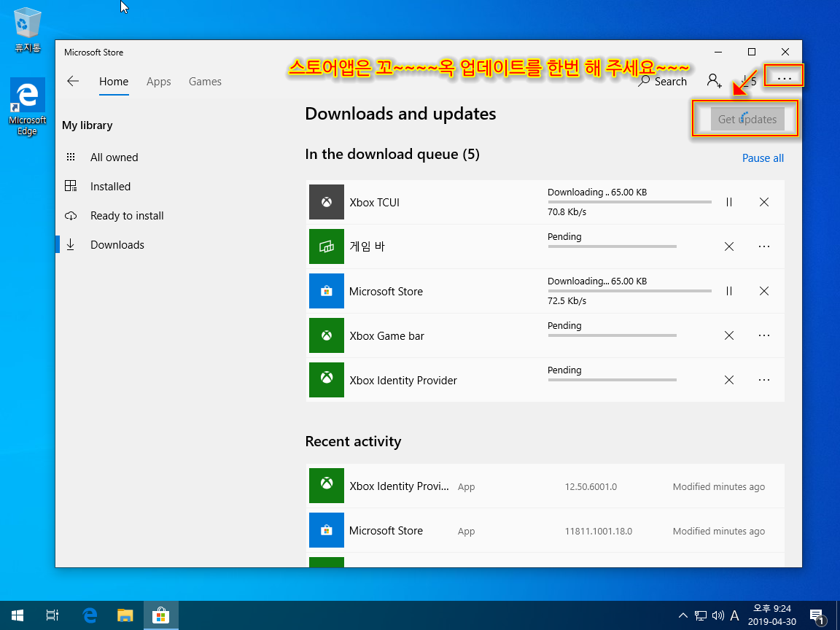Click Xbox Identity Provi... in Recent activity

(x=399, y=486)
